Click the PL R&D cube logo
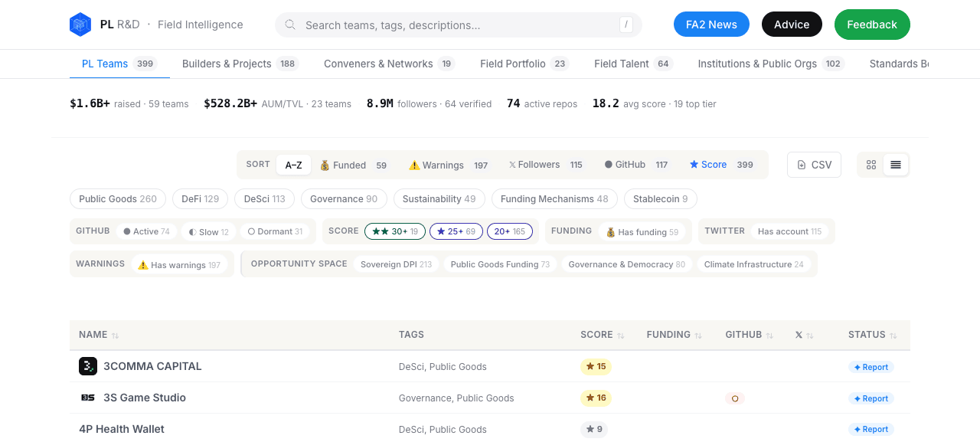 80,25
